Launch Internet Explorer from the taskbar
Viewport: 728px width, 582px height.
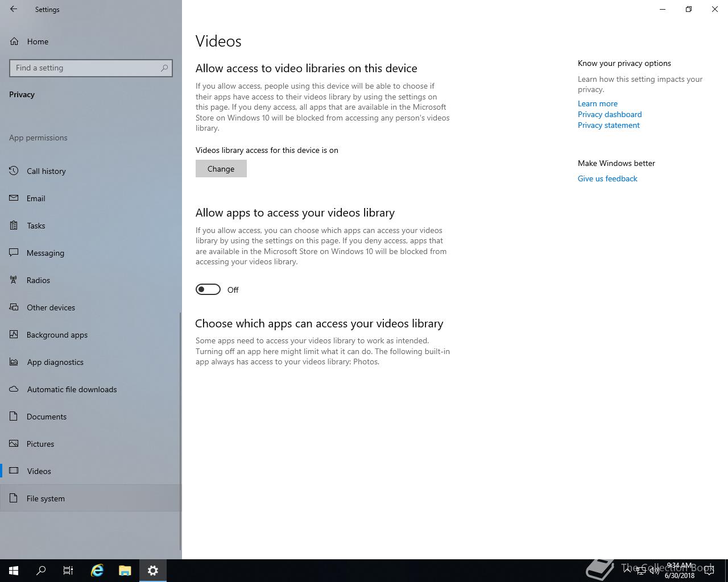97,571
